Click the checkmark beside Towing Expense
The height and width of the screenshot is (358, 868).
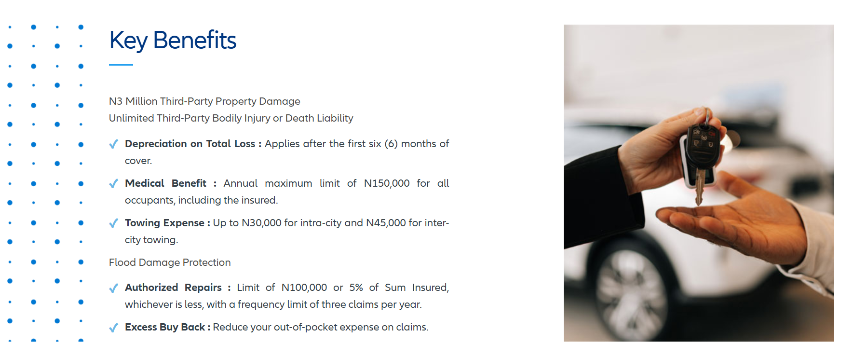[x=114, y=223]
